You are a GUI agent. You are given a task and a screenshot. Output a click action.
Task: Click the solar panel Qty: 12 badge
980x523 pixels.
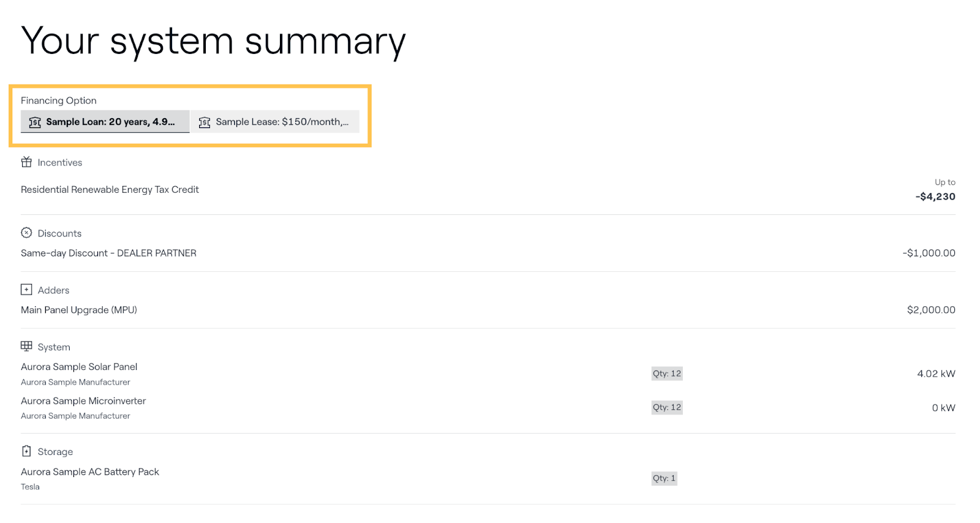click(x=666, y=374)
